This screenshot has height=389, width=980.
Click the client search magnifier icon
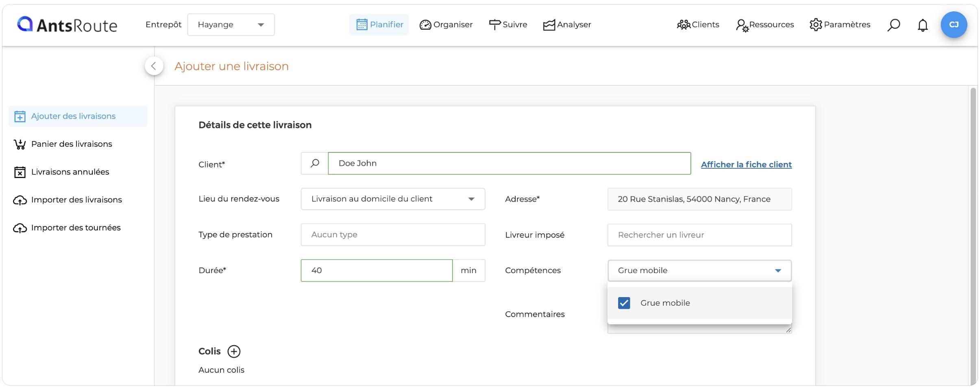tap(315, 163)
